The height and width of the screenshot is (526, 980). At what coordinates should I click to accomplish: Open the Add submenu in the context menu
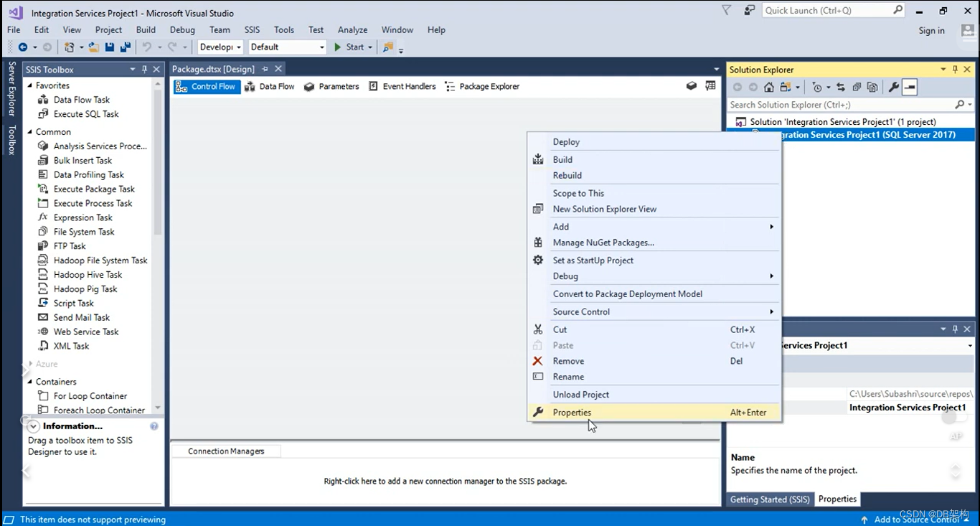pos(561,226)
